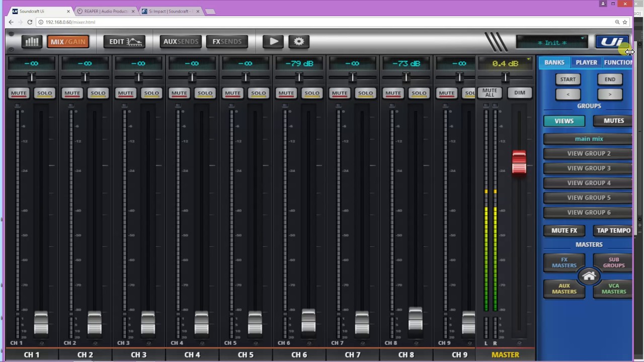Reload the mixer page
This screenshot has height=362, width=644.
point(30,22)
